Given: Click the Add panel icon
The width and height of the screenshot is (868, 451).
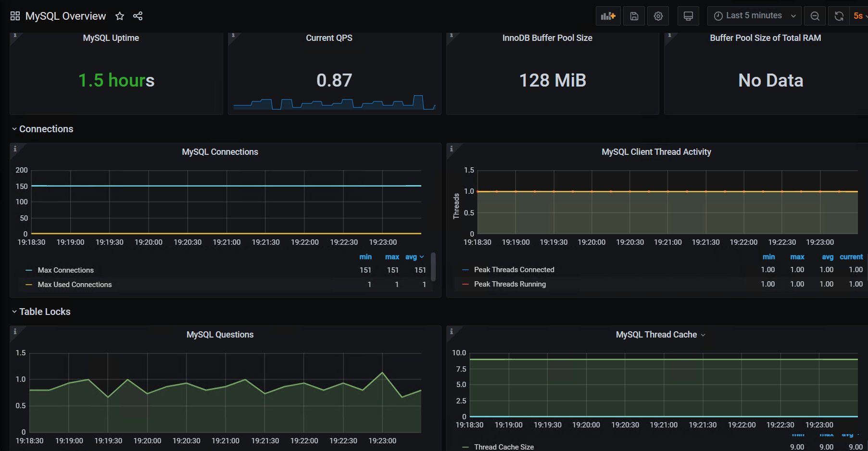Looking at the screenshot, I should [x=608, y=16].
